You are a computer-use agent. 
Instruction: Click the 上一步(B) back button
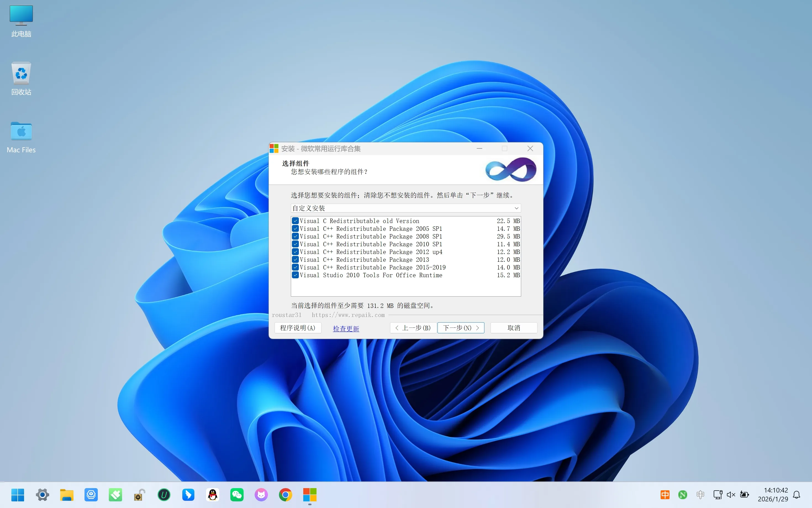coord(413,328)
